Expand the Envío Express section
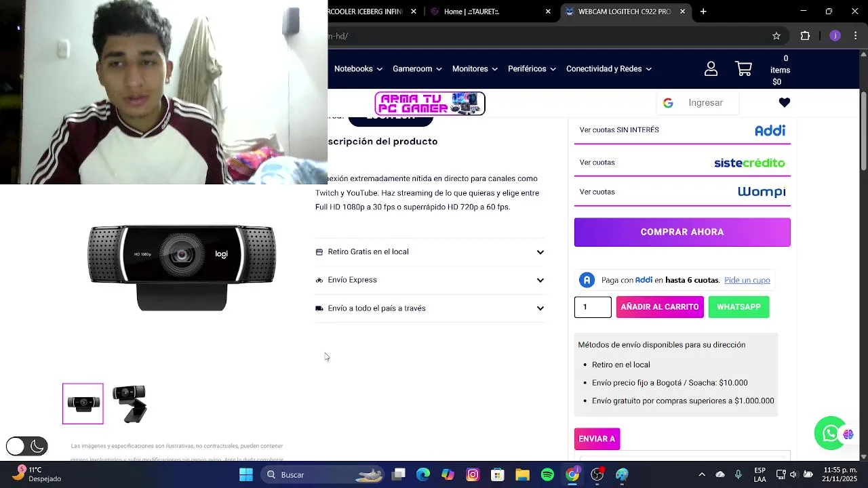Screen dimensions: 868x488 click(x=430, y=280)
